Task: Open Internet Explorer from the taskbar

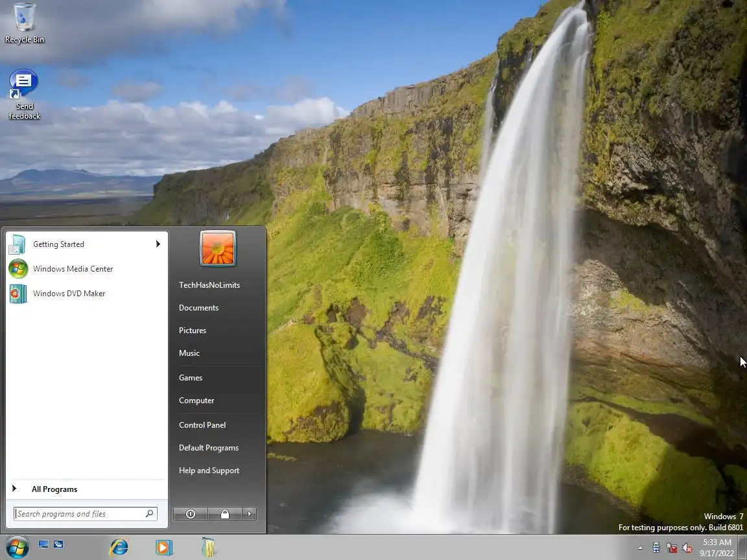Action: click(x=119, y=546)
